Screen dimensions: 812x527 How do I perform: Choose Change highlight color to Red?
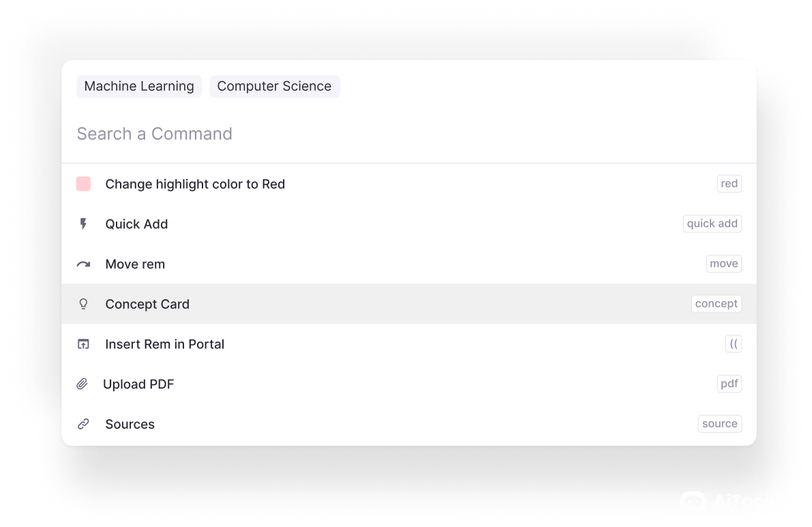[195, 184]
